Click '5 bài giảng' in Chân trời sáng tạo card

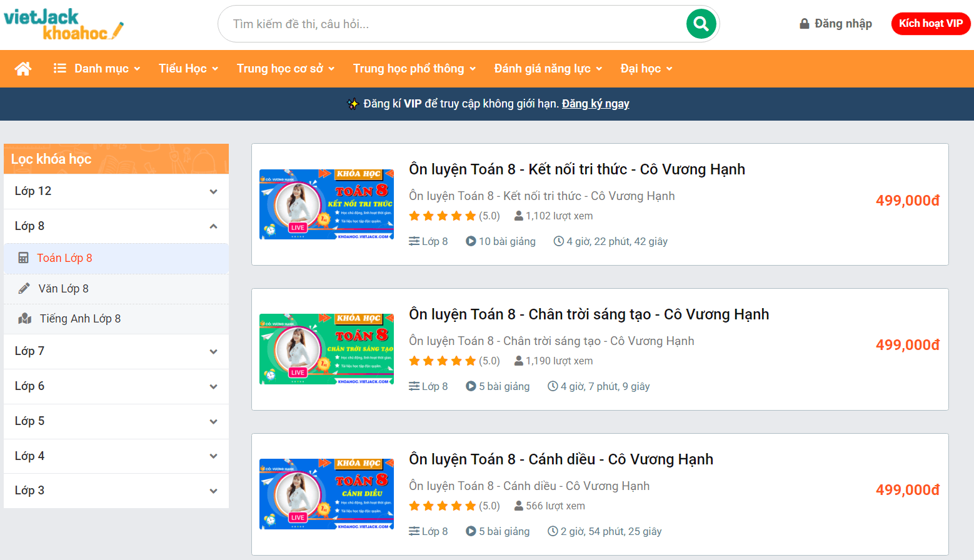click(x=504, y=386)
